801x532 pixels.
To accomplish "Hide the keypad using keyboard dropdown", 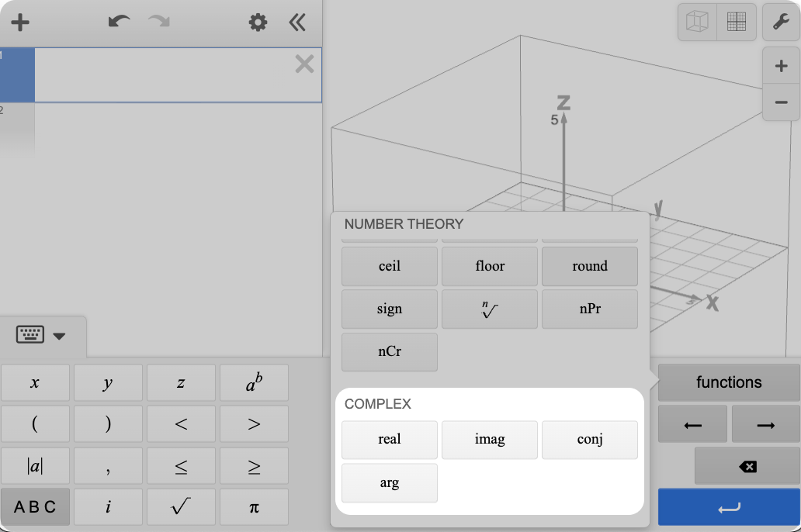I will pyautogui.click(x=42, y=335).
